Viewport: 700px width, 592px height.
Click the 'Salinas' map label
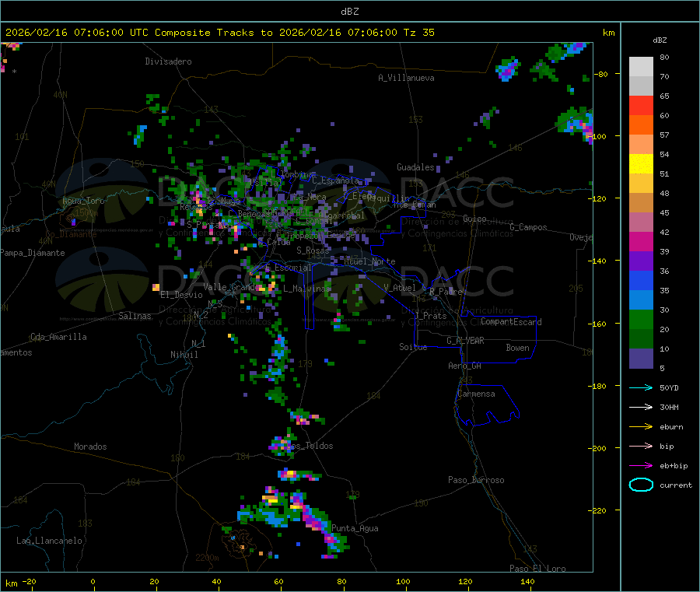click(135, 316)
